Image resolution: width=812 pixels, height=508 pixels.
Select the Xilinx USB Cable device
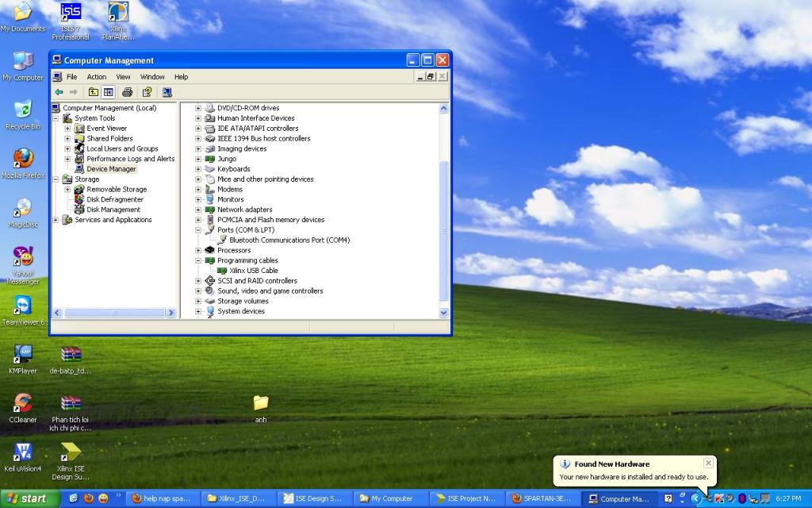[x=253, y=271]
